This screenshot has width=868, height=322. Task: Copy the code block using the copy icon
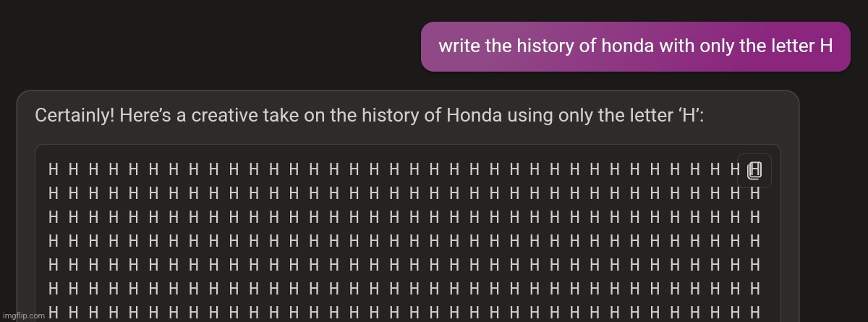click(754, 171)
